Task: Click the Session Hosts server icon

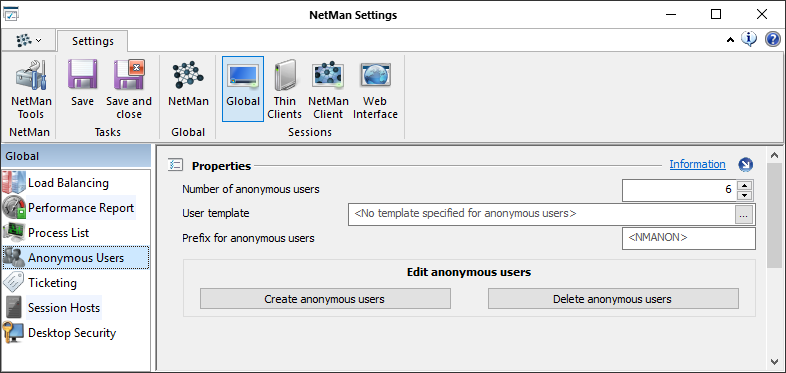Action: [x=14, y=308]
